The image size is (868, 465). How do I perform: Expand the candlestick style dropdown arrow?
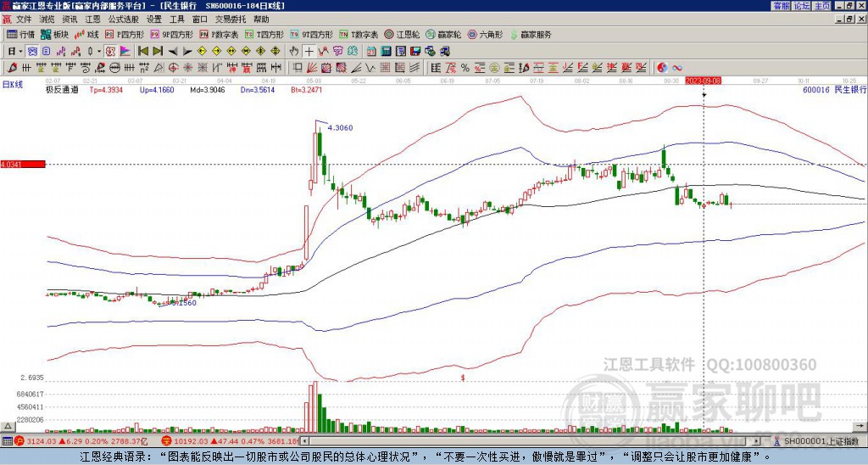click(x=99, y=52)
